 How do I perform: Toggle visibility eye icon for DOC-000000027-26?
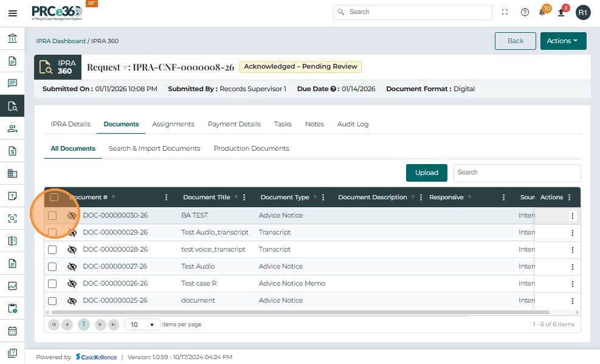click(72, 267)
